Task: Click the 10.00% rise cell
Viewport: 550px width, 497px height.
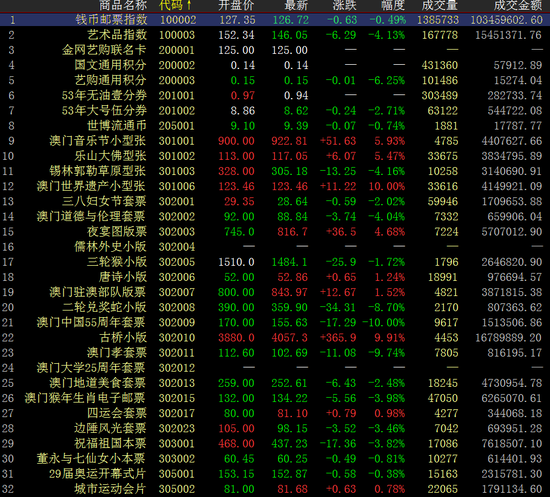Action: [x=387, y=186]
